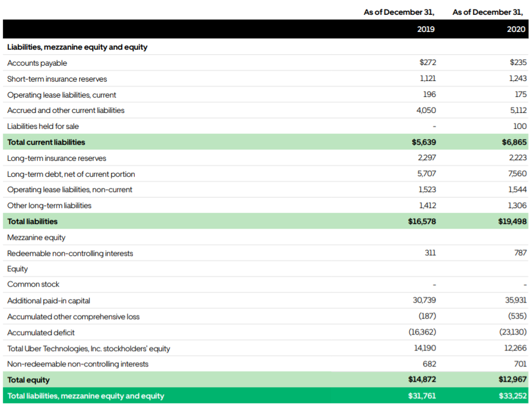Select redeemable non-controlling interests 2020 value 787

coord(520,253)
